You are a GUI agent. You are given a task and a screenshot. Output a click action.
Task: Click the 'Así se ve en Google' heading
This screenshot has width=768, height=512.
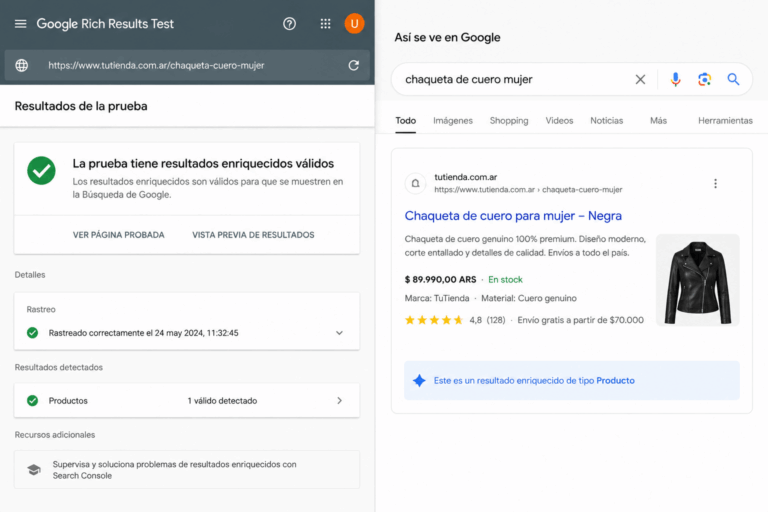click(447, 37)
